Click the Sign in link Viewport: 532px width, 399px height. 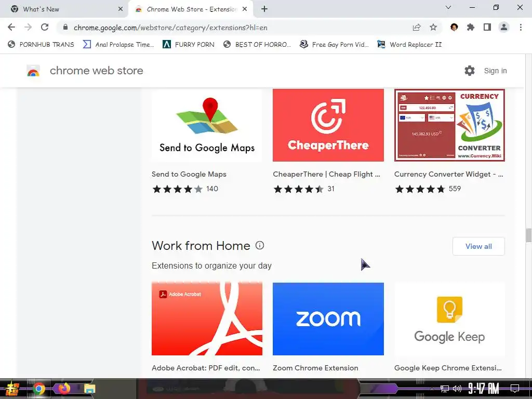[x=495, y=71]
